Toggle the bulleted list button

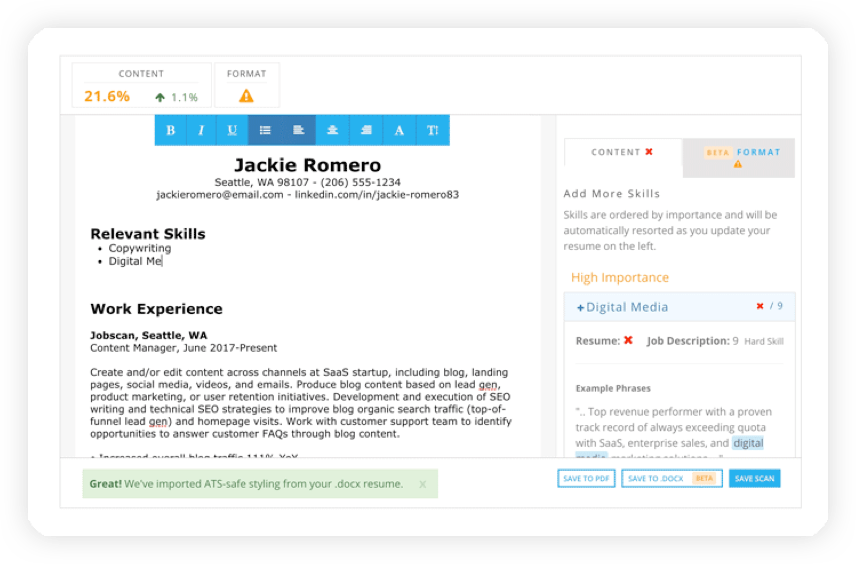pyautogui.click(x=265, y=130)
